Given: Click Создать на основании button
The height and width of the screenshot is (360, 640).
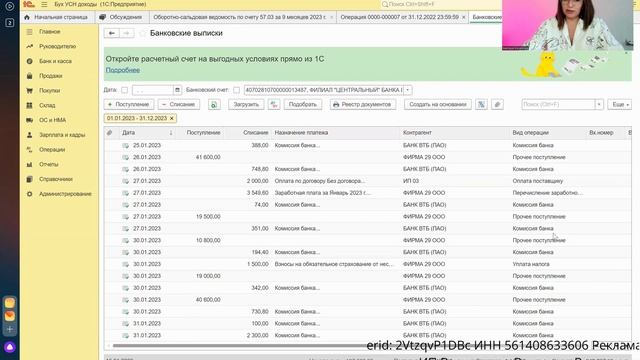Looking at the screenshot, I should pos(438,104).
